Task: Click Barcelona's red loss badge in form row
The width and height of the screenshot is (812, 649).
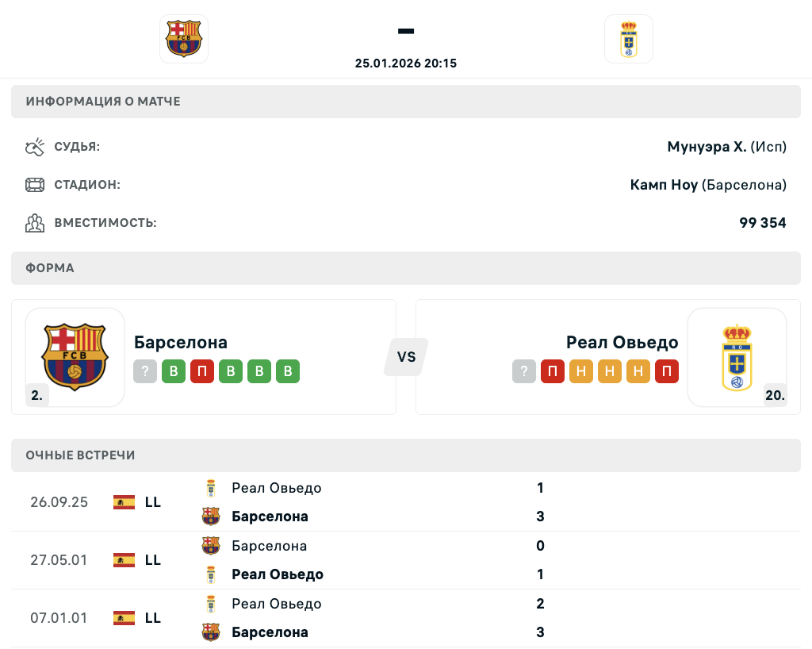Action: (202, 371)
